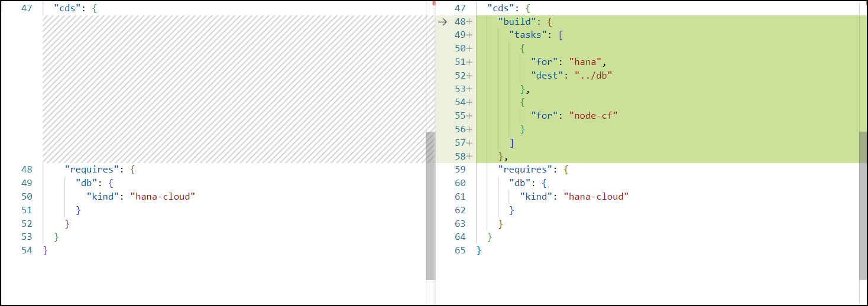Image resolution: width=868 pixels, height=306 pixels.
Task: Click "kind" key on left pane line 50
Action: pos(103,197)
